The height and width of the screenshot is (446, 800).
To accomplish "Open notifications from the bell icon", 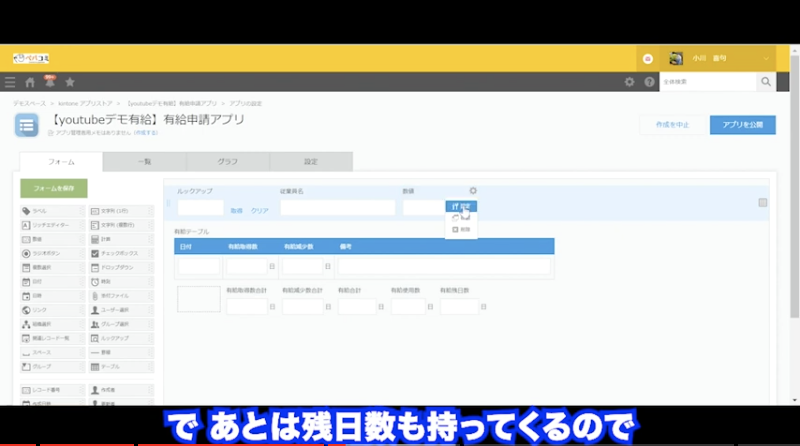I will click(x=49, y=82).
